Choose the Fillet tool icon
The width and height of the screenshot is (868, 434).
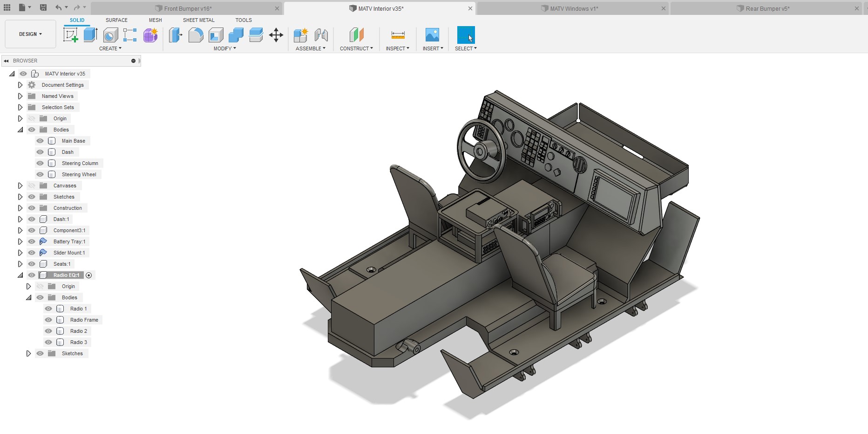click(x=196, y=35)
